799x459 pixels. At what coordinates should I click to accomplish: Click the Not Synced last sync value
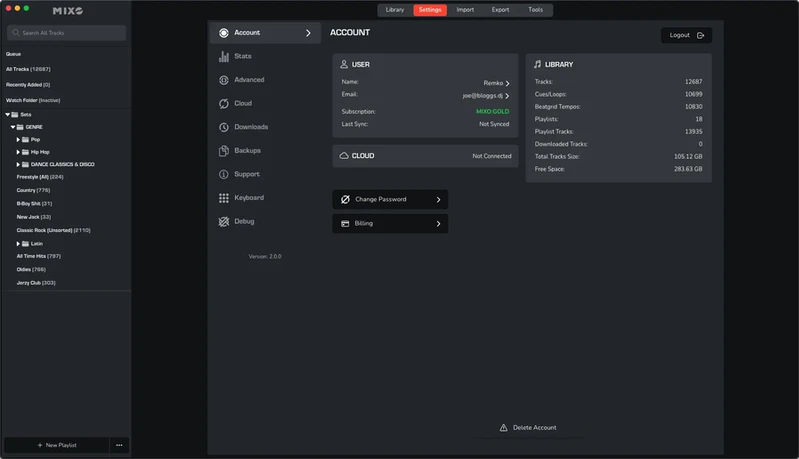click(x=494, y=124)
